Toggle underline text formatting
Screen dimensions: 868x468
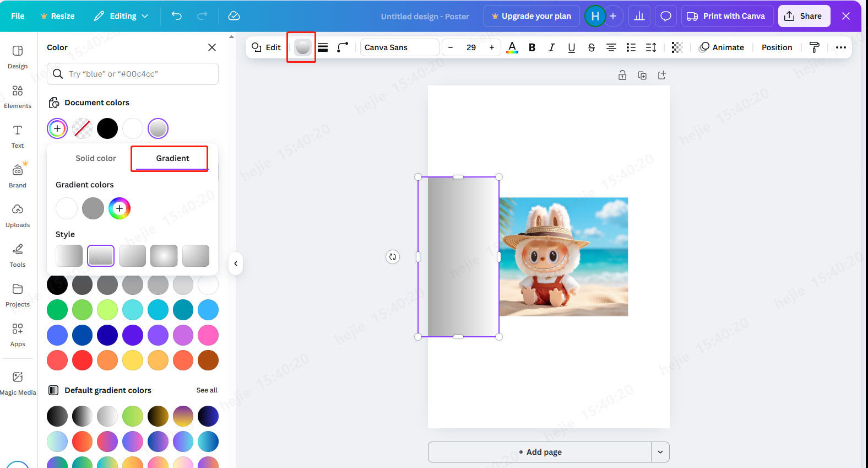click(571, 47)
